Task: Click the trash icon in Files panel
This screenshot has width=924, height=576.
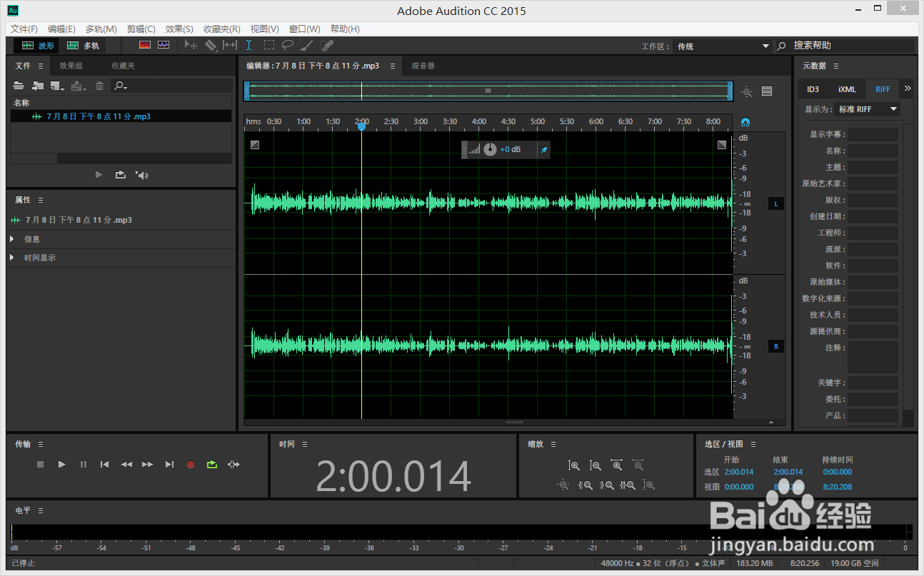Action: pos(99,86)
